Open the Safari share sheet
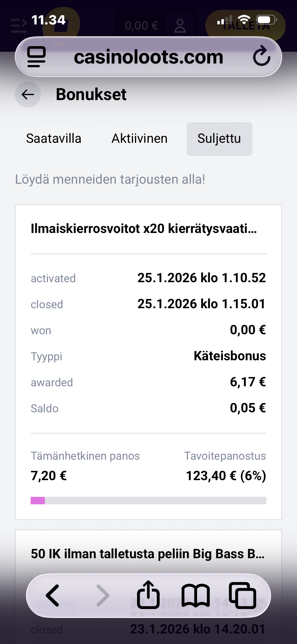 pyautogui.click(x=148, y=595)
